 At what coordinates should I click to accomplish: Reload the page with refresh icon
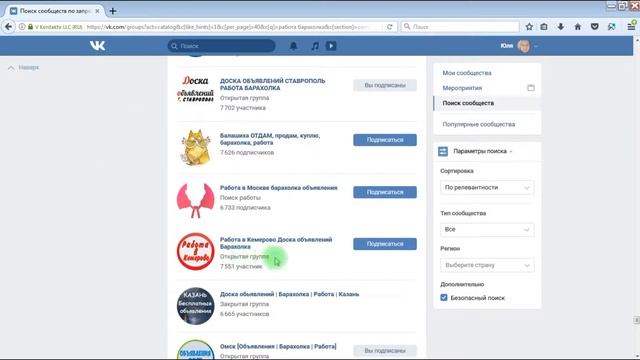(x=390, y=27)
